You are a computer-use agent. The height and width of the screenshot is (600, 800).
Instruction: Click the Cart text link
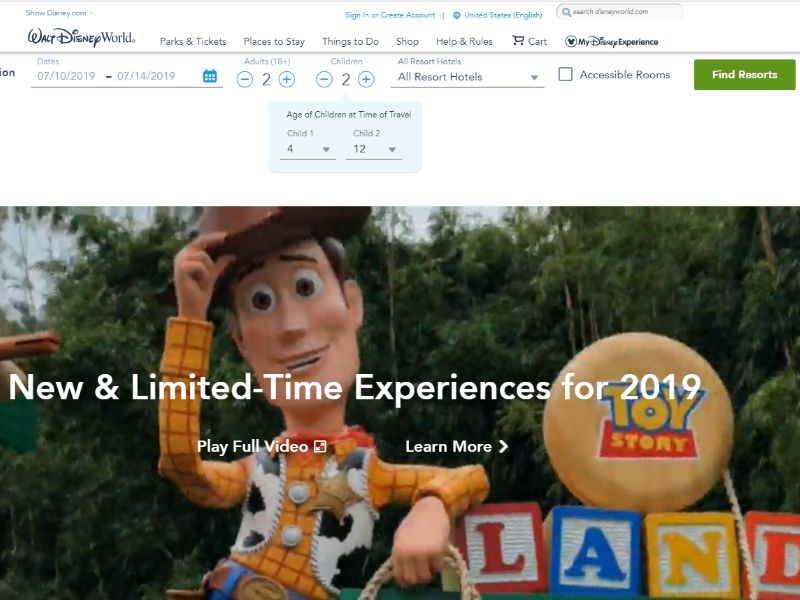click(x=537, y=42)
